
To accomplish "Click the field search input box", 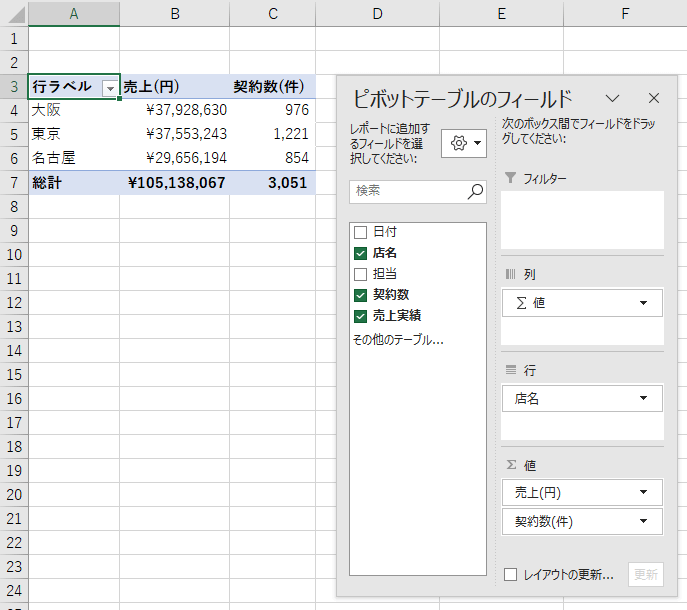I will point(408,191).
